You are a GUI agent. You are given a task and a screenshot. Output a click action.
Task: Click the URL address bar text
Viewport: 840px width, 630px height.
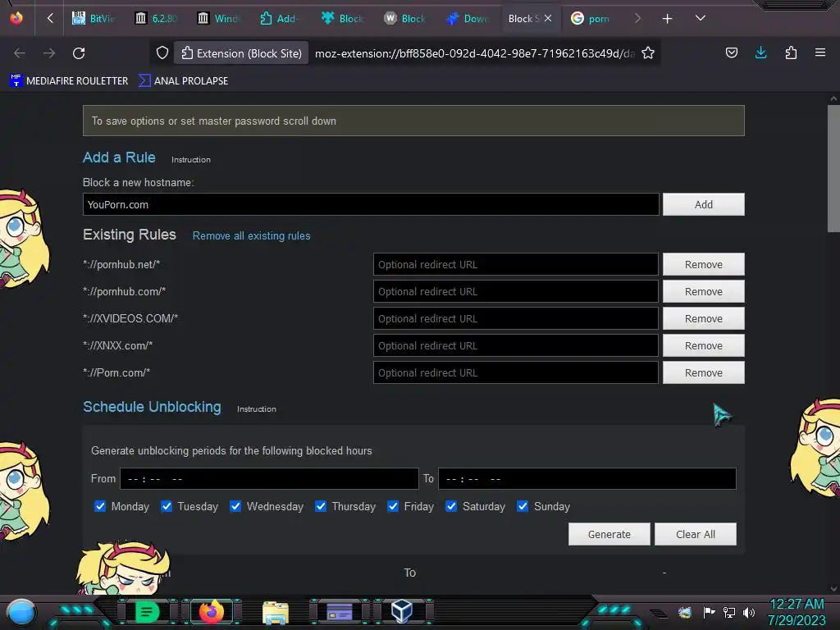coord(475,53)
